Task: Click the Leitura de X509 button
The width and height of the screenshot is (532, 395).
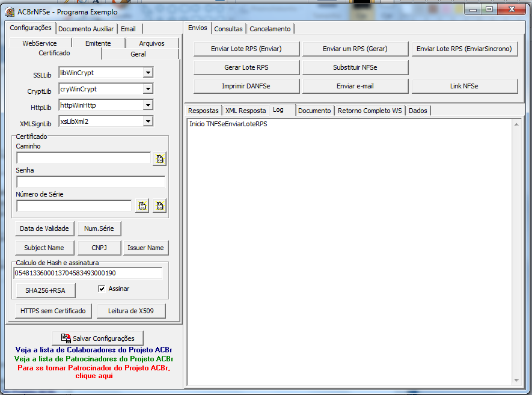Action: pos(131,311)
